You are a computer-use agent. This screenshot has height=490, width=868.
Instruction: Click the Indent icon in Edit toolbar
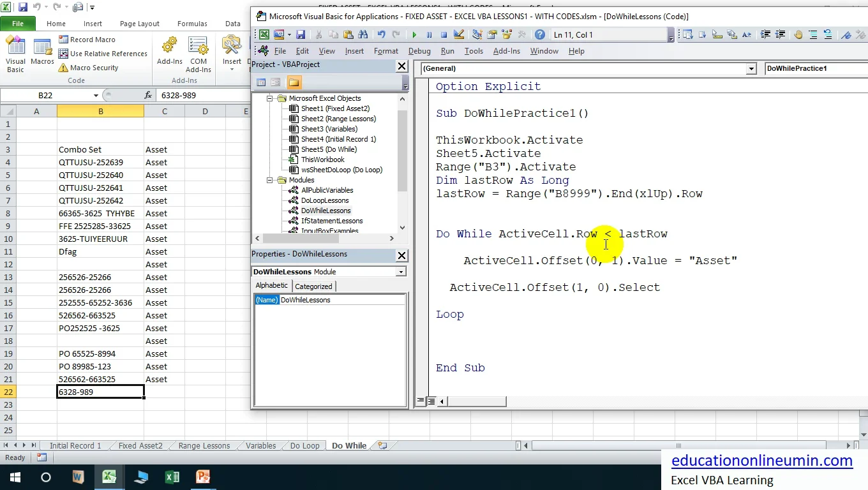[764, 34]
